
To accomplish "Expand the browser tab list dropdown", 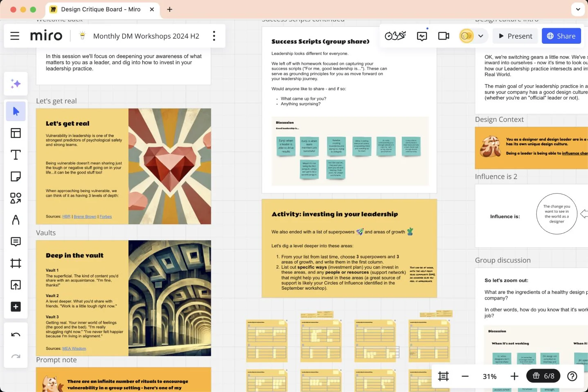I will [x=578, y=9].
